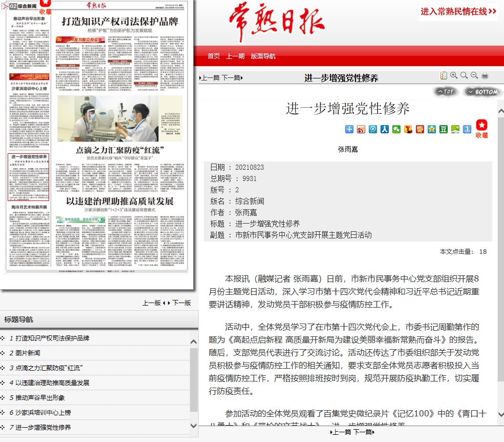The image size is (504, 442).
Task: Click the 标题导航 panel header
Action: pos(99,319)
